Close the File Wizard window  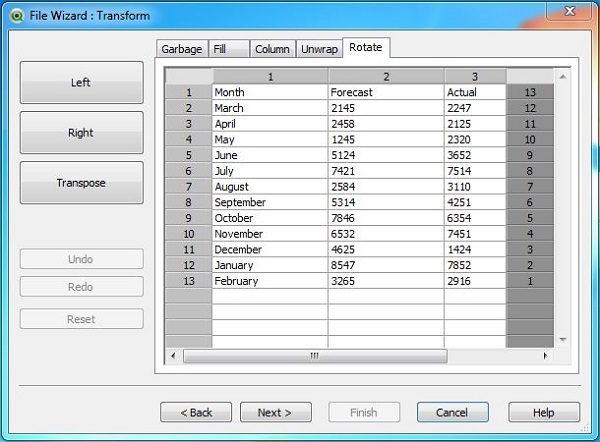[x=570, y=12]
